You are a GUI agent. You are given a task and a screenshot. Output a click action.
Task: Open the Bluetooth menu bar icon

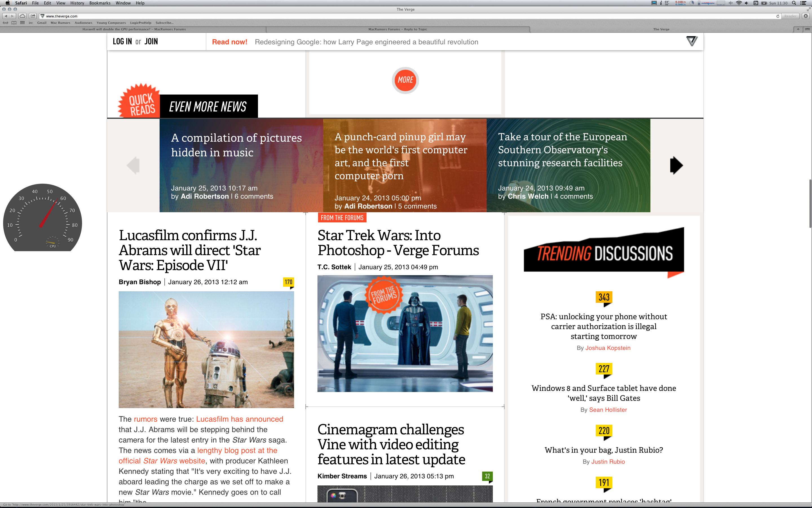[731, 3]
